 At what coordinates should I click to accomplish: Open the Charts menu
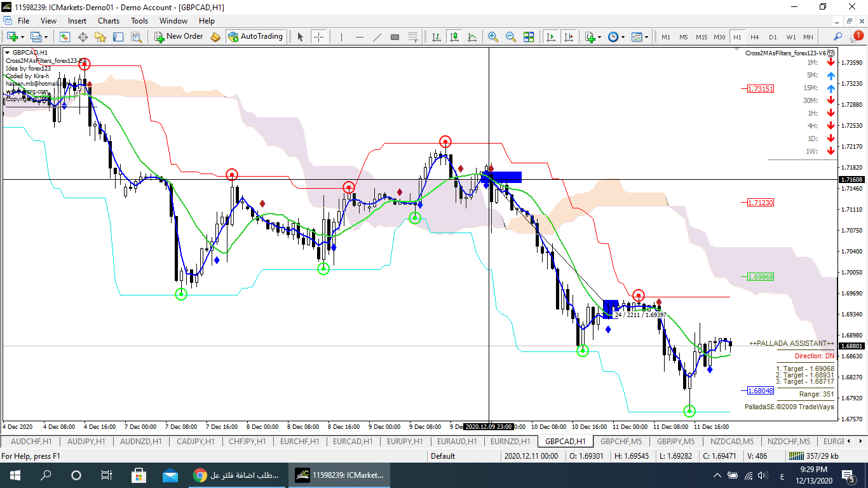click(x=109, y=21)
